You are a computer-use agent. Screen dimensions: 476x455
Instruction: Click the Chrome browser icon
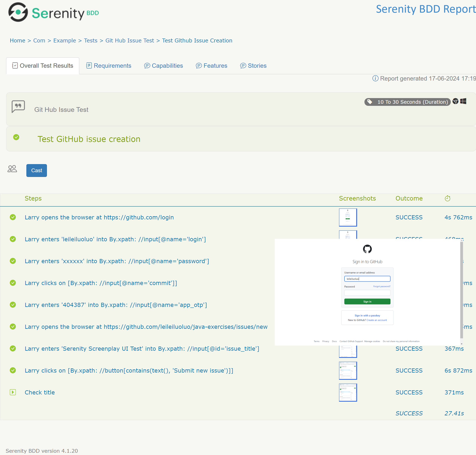455,101
